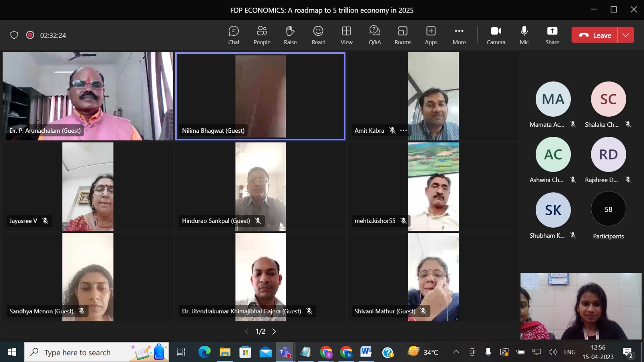Click the red Leave button
This screenshot has height=362, width=644.
[x=595, y=35]
